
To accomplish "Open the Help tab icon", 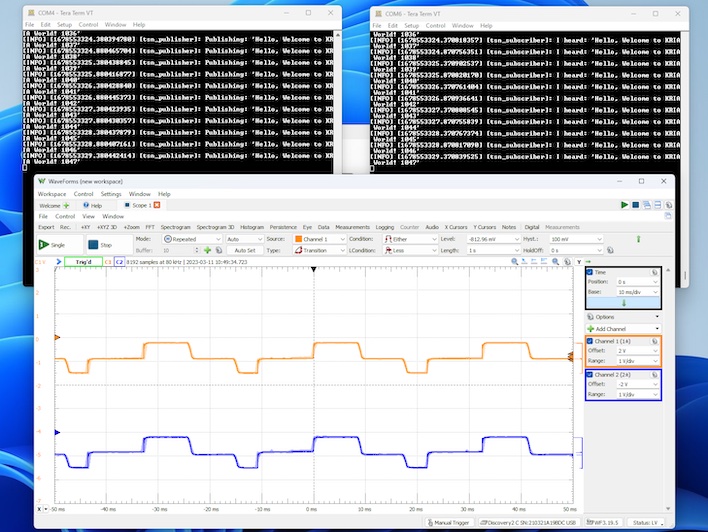I will point(86,205).
